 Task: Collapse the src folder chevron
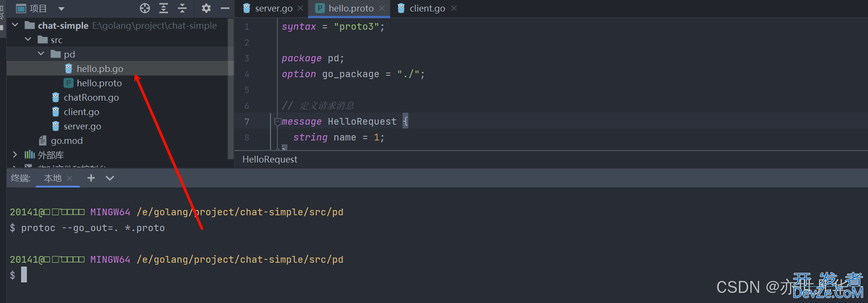(x=28, y=39)
